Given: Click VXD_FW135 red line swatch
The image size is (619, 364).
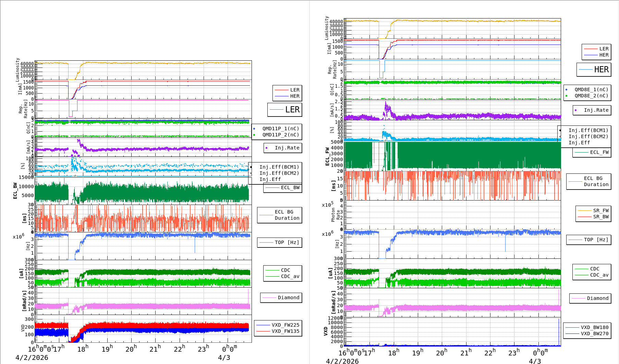Looking at the screenshot, I should pos(263,331).
